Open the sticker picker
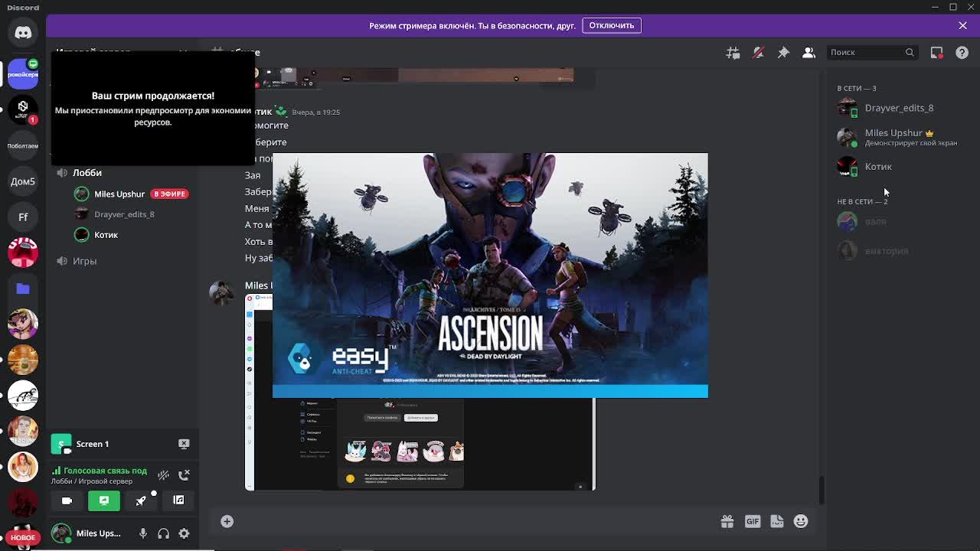 776,521
